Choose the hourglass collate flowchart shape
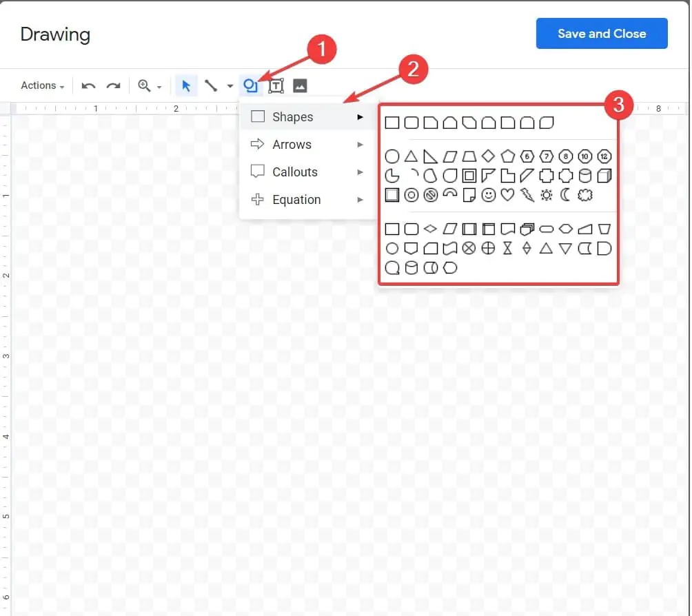The height and width of the screenshot is (616, 692). 507,249
